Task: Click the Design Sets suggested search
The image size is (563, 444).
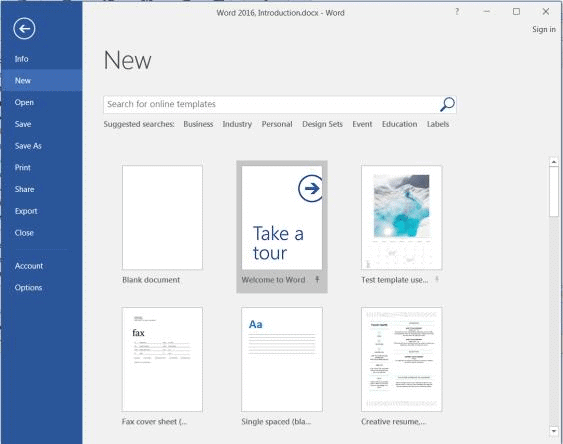Action: [322, 124]
